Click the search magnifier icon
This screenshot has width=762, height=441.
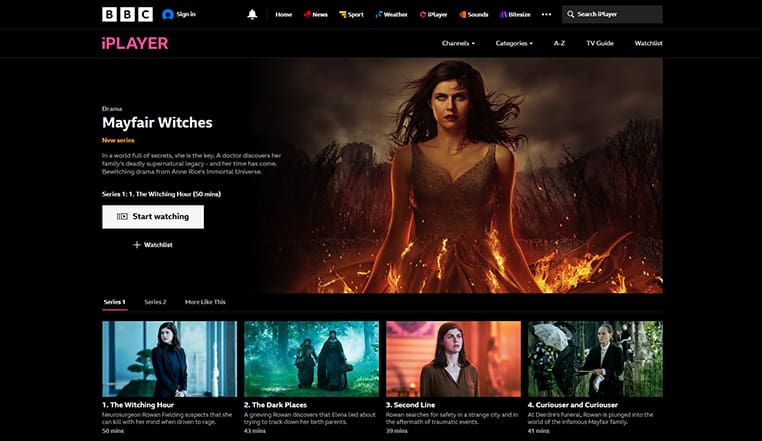tap(571, 15)
